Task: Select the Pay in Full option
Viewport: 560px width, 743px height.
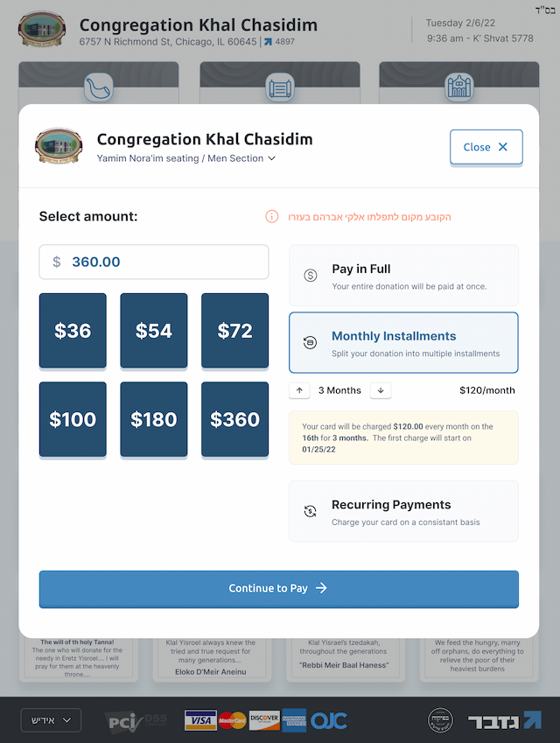Action: [403, 276]
